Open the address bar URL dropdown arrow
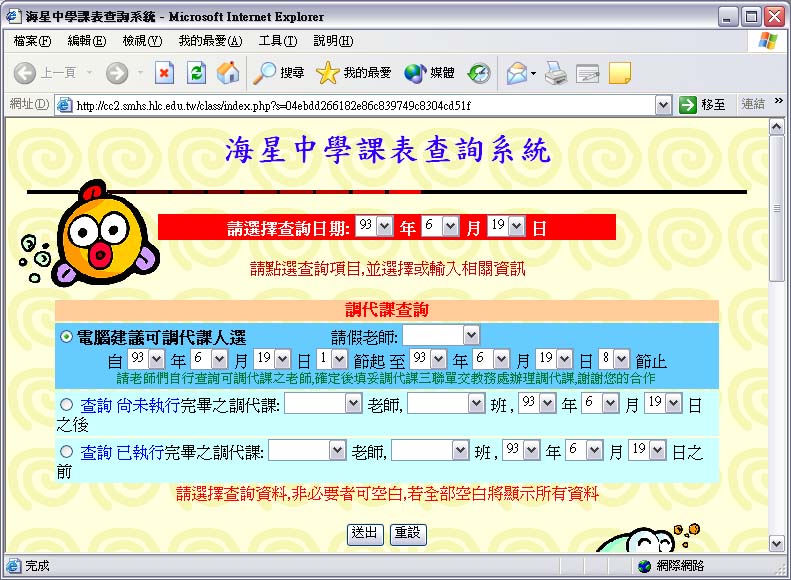Viewport: 791px width, 580px height. click(x=663, y=105)
